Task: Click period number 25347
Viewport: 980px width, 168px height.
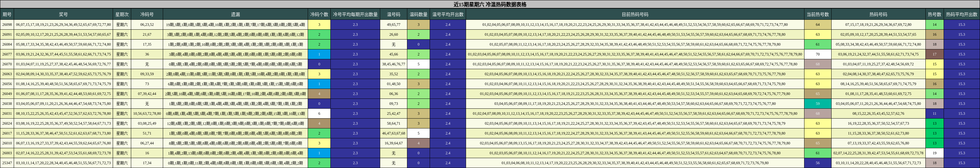Action: [7, 163]
